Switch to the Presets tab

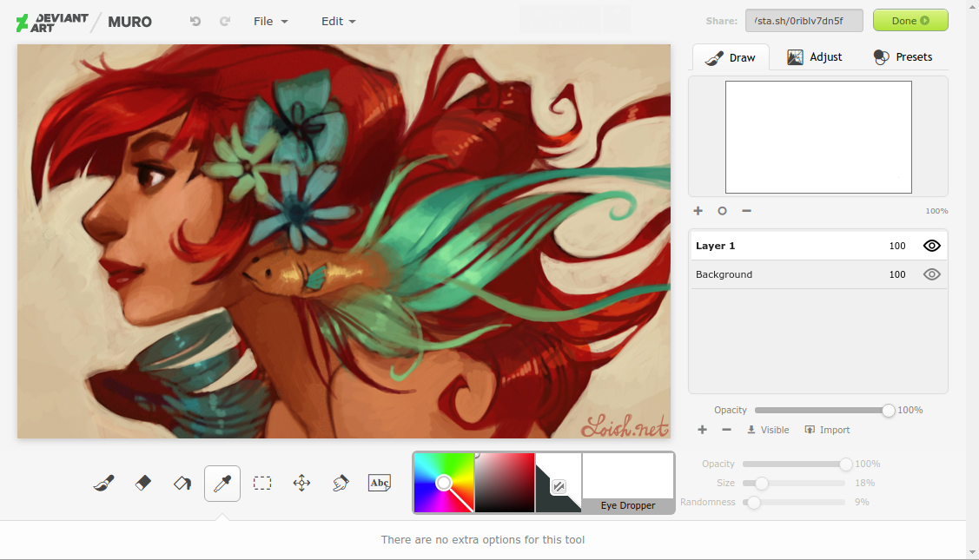coord(903,56)
